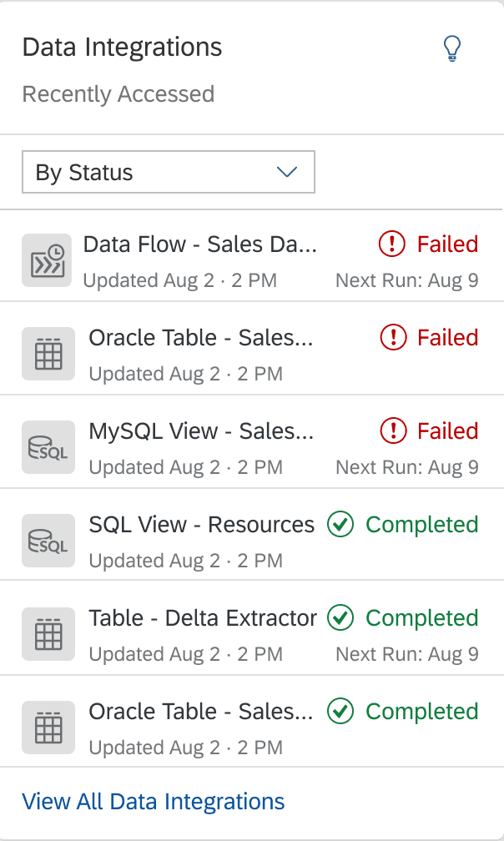The width and height of the screenshot is (504, 841).
Task: Click the Failed status of first Oracle Table
Action: [447, 338]
